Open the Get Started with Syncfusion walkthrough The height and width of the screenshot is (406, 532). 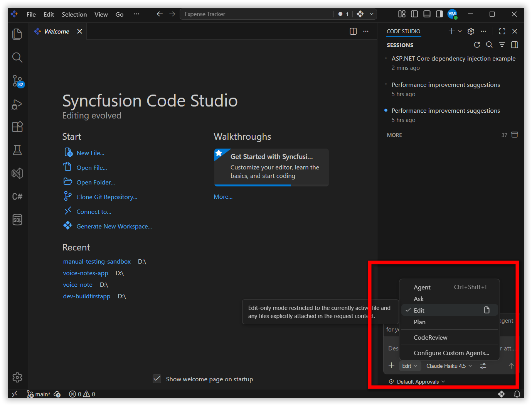pos(271,167)
